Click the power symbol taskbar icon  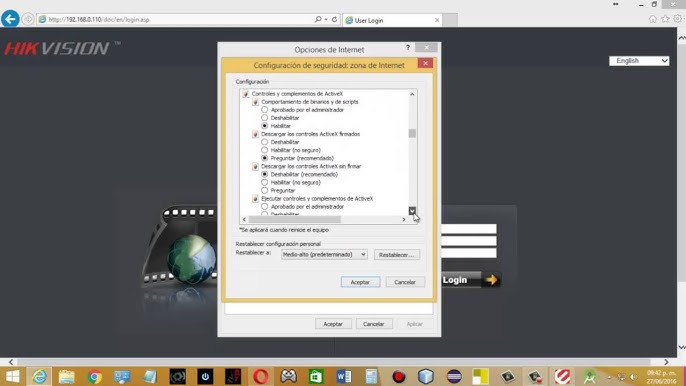[205, 376]
